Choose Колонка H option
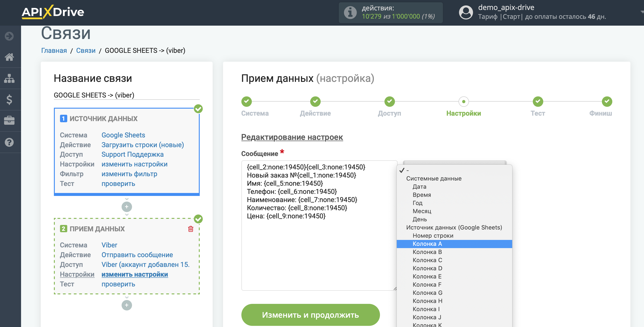Viewport: 644px width, 327px height. tap(454, 301)
